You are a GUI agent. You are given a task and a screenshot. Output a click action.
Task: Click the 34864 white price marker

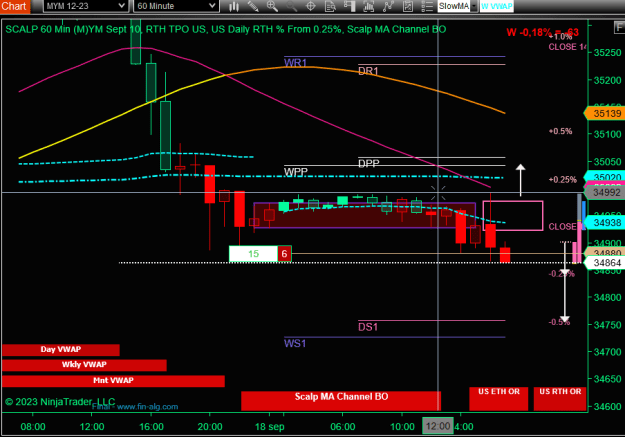pos(604,263)
